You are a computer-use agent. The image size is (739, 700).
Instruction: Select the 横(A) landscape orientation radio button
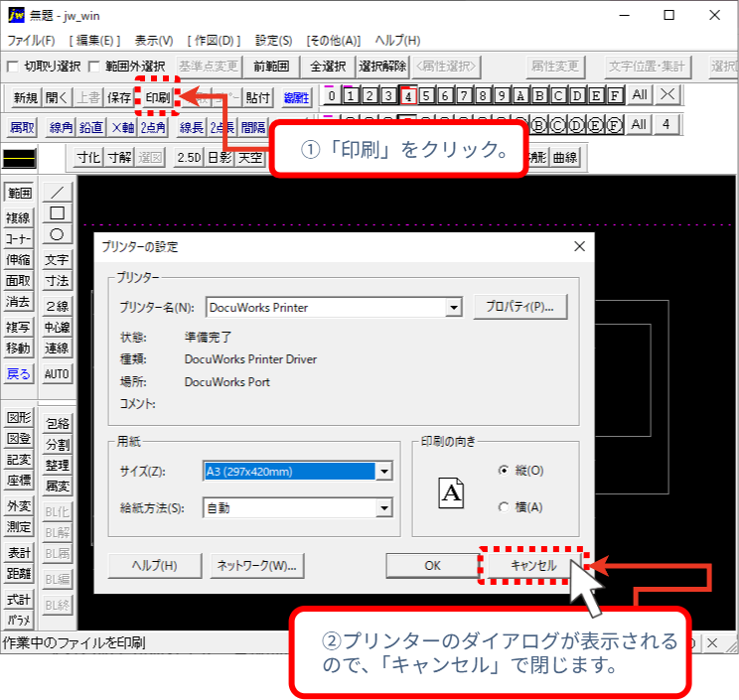pos(504,506)
